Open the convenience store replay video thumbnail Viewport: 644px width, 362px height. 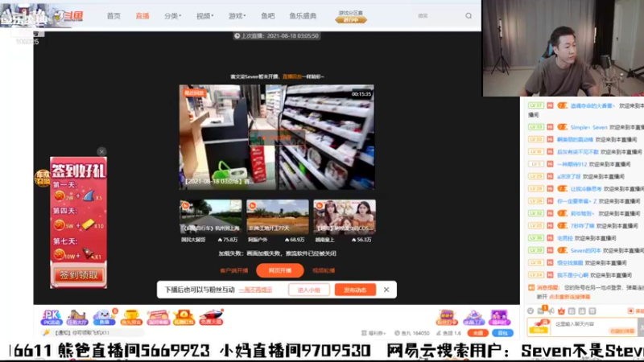point(277,137)
